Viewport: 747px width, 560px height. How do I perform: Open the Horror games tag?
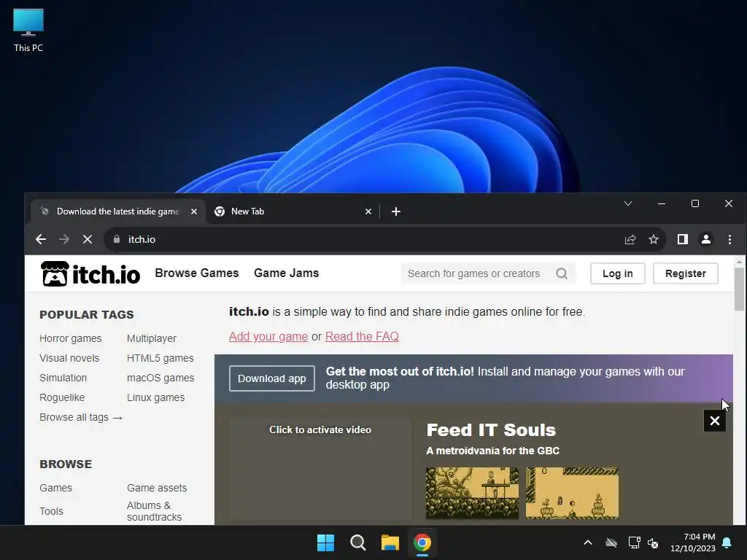[x=71, y=338]
